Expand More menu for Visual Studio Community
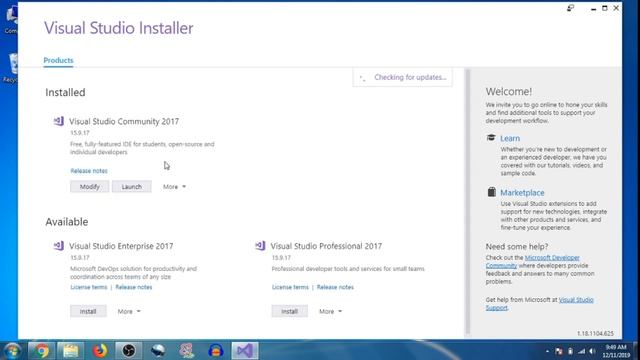The image size is (640, 360). [x=174, y=187]
